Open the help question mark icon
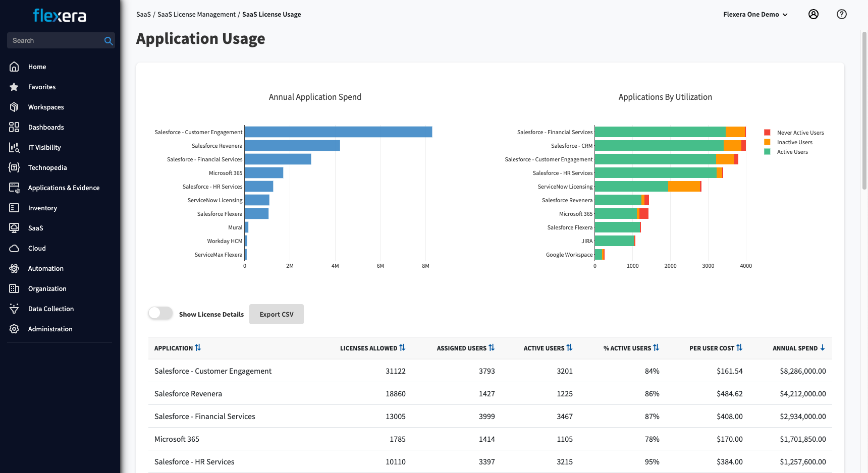 841,14
